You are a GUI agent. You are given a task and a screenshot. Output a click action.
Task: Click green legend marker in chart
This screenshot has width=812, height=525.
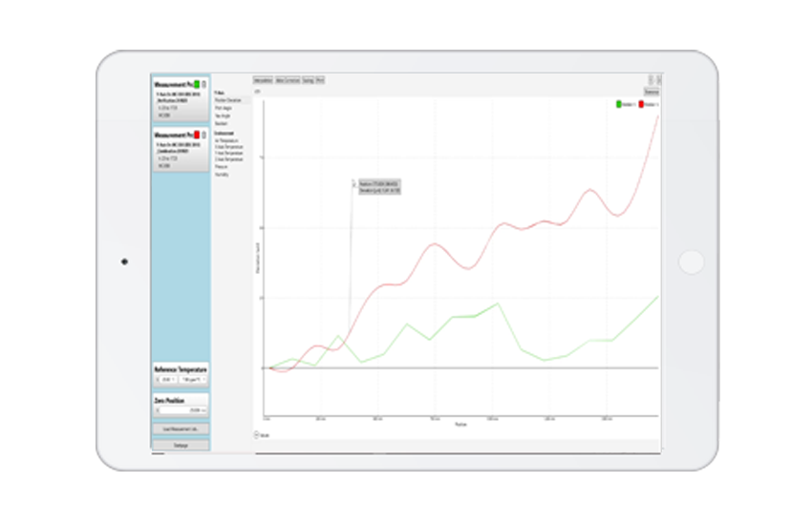(x=619, y=102)
